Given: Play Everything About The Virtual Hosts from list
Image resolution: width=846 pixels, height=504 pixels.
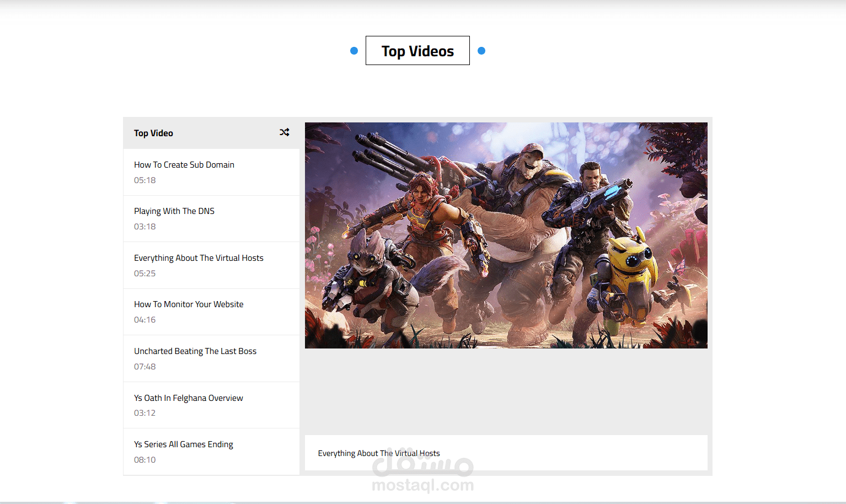Looking at the screenshot, I should pos(211,265).
